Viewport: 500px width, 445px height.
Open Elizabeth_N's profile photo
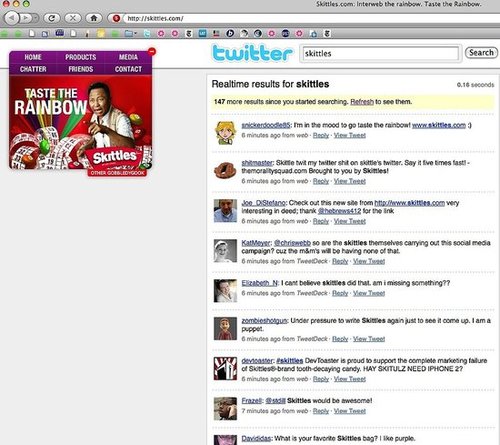coord(225,291)
